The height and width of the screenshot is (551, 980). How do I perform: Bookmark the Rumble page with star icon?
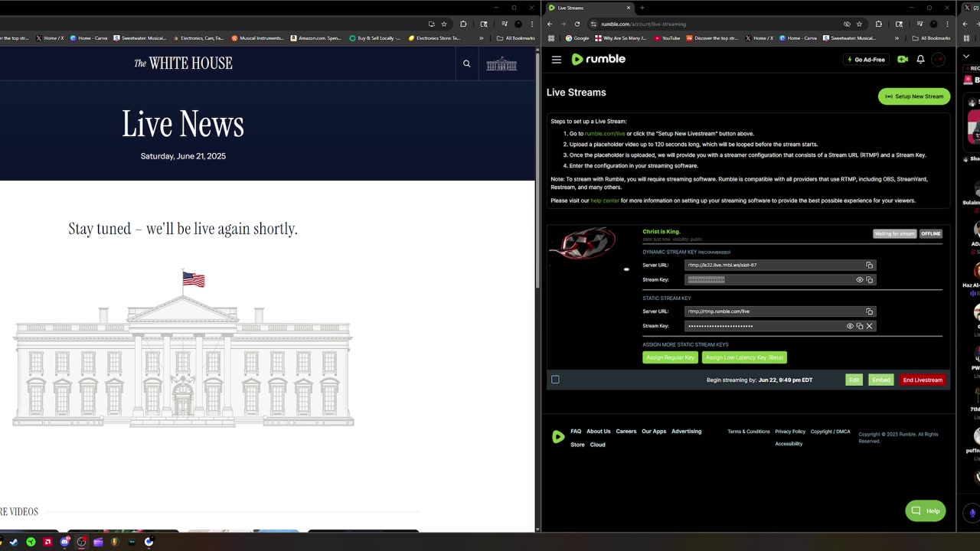click(859, 24)
